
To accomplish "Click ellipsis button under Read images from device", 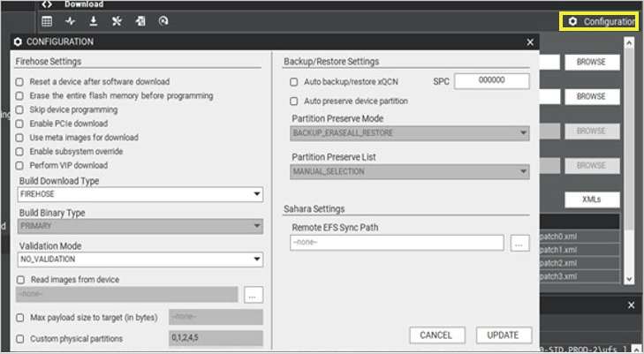I will 254,295.
